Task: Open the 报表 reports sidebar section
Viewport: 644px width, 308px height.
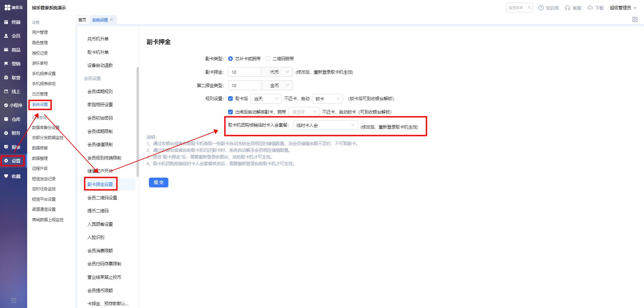Action: 12,147
